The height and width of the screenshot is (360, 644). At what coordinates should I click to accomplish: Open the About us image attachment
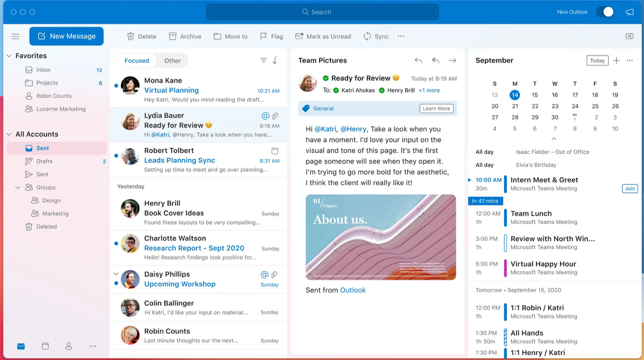(380, 237)
